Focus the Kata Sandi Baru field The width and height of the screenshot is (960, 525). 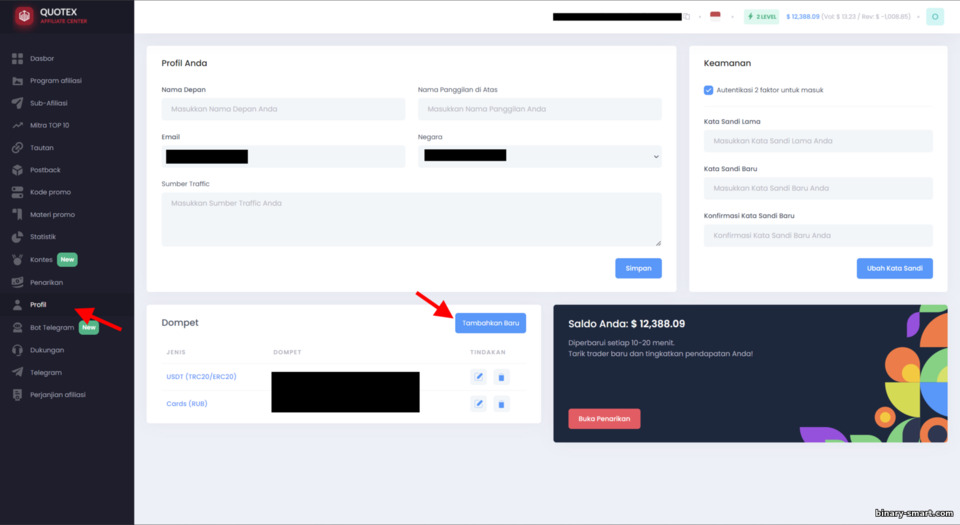tap(818, 188)
